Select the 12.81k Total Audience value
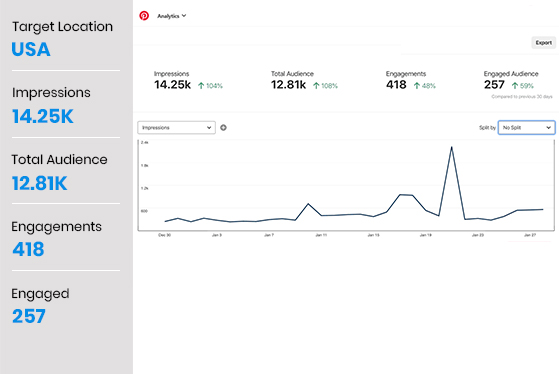 (288, 85)
